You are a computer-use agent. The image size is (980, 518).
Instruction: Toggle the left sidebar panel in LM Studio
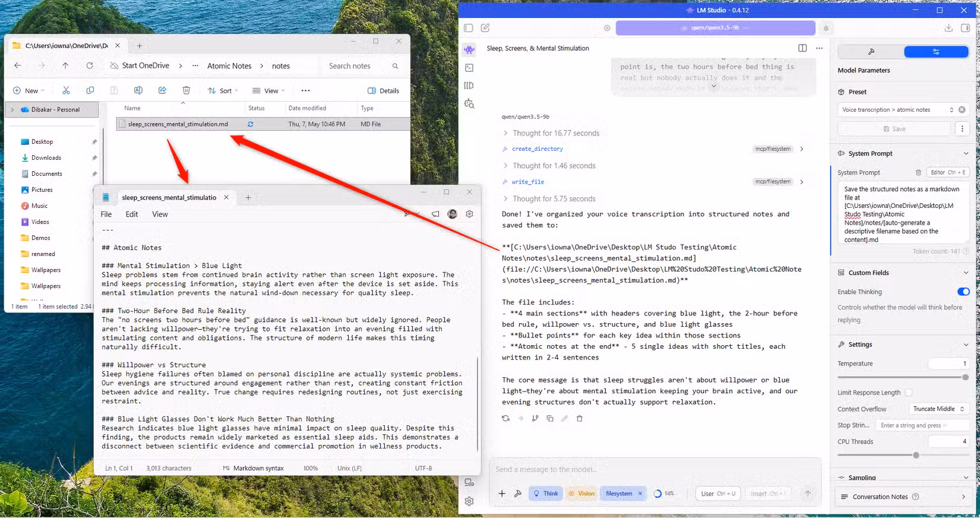tap(469, 28)
